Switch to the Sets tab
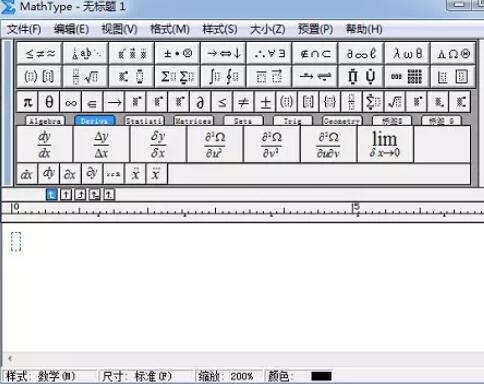Viewport: 484px width, 384px height. click(x=243, y=121)
